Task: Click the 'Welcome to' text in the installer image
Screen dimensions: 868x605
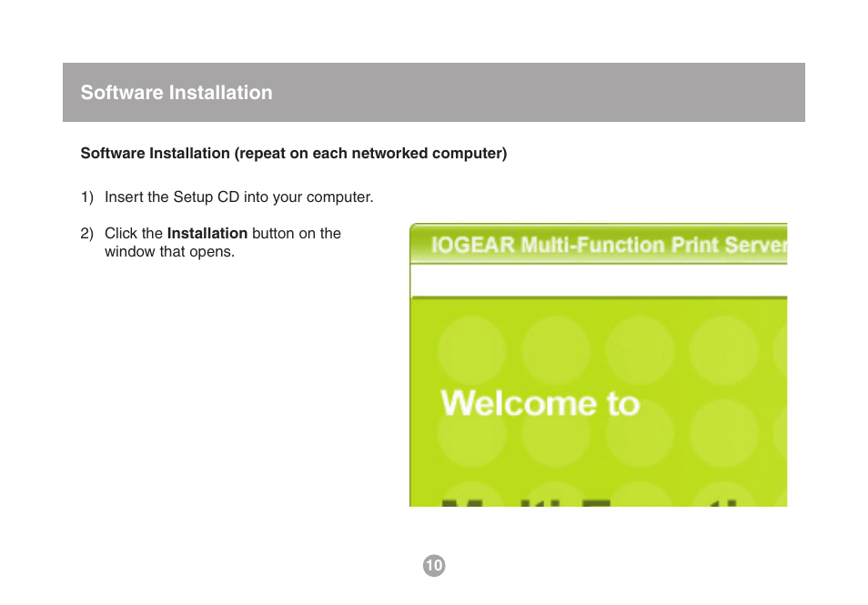Action: point(540,403)
